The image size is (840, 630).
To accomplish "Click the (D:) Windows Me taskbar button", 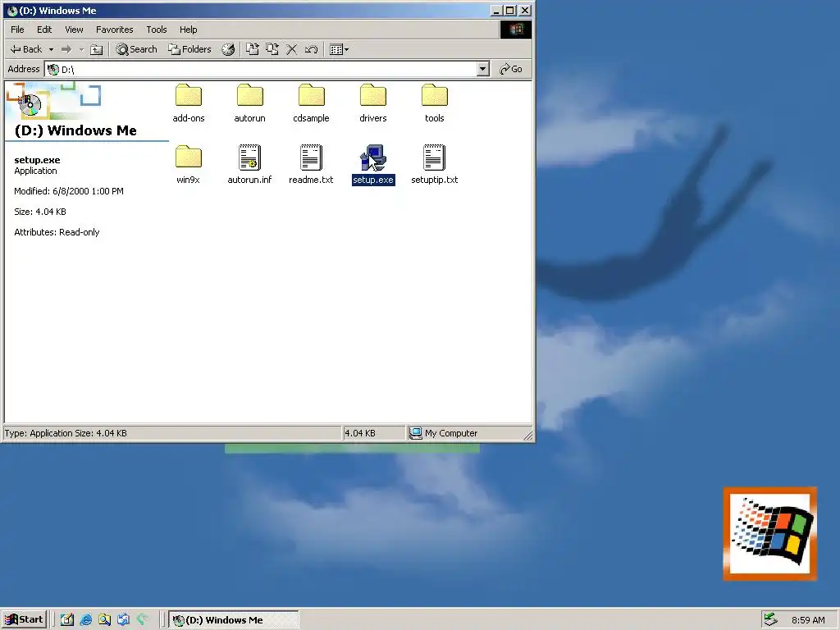I will tap(234, 620).
